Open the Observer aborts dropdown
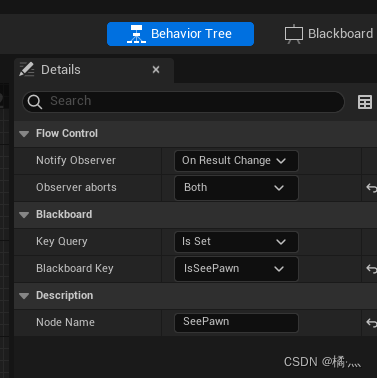 (x=236, y=188)
